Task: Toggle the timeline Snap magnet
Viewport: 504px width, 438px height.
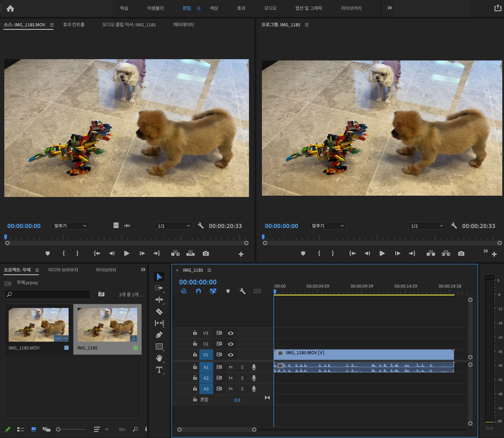Action: [198, 291]
